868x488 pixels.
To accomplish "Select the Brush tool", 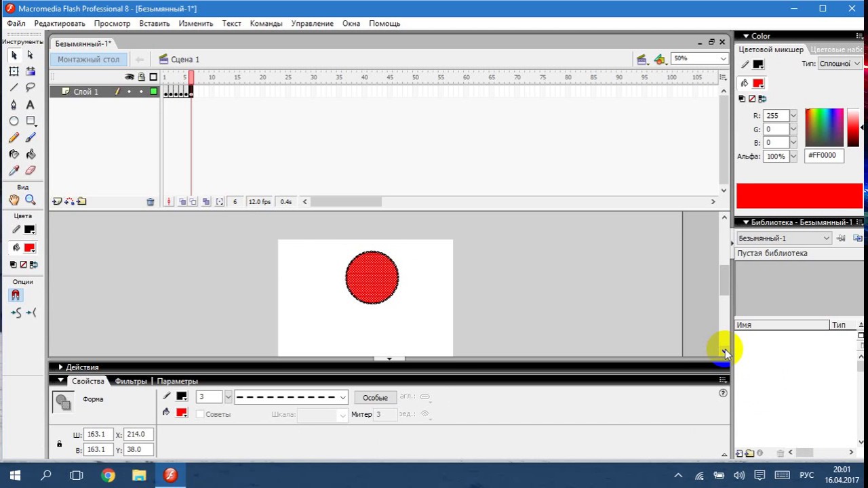I will click(30, 138).
